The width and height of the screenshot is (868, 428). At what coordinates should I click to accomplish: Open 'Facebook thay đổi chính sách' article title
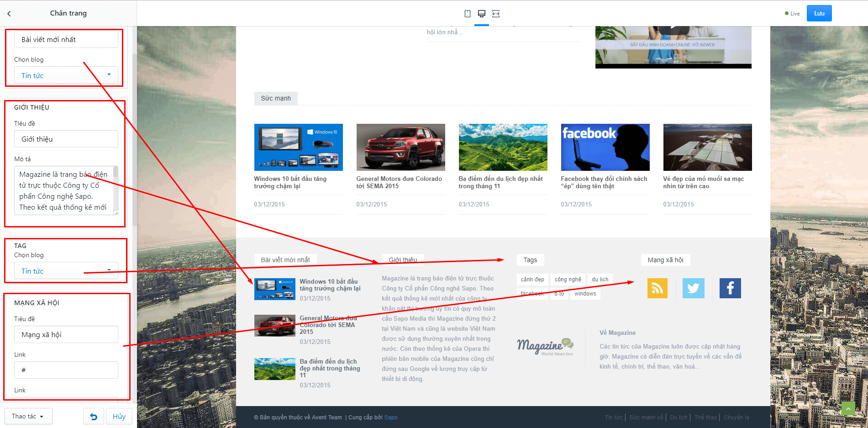604,182
